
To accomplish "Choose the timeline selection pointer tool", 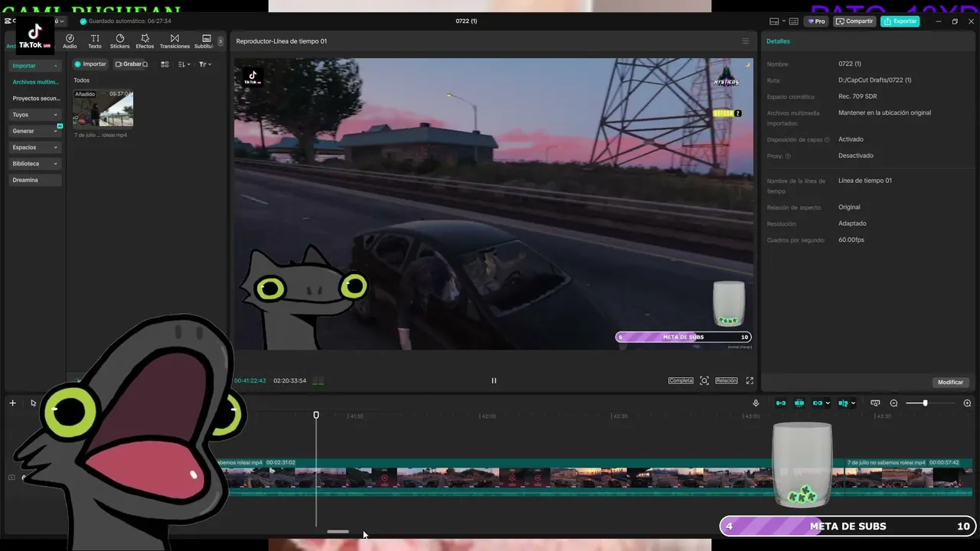I will coord(33,403).
